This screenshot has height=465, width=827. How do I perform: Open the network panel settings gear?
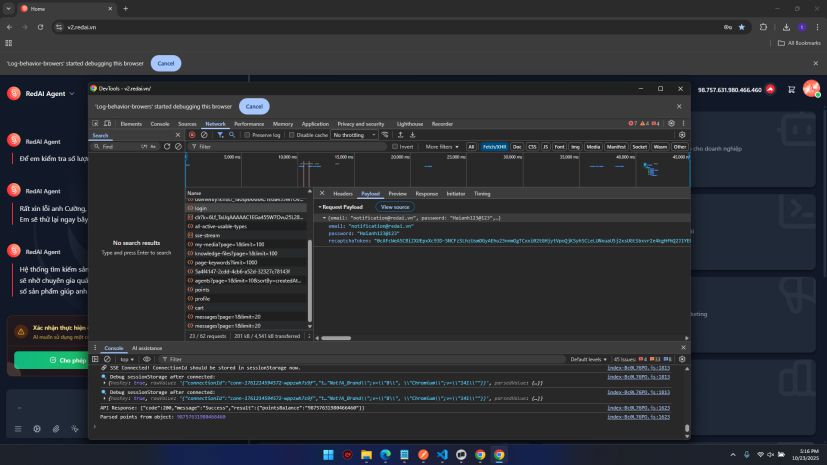683,134
